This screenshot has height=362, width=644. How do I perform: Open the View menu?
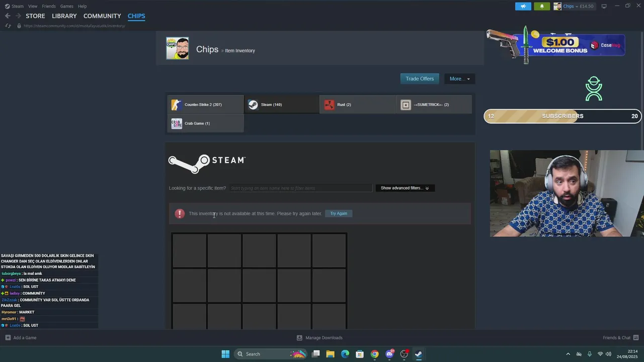coord(33,6)
